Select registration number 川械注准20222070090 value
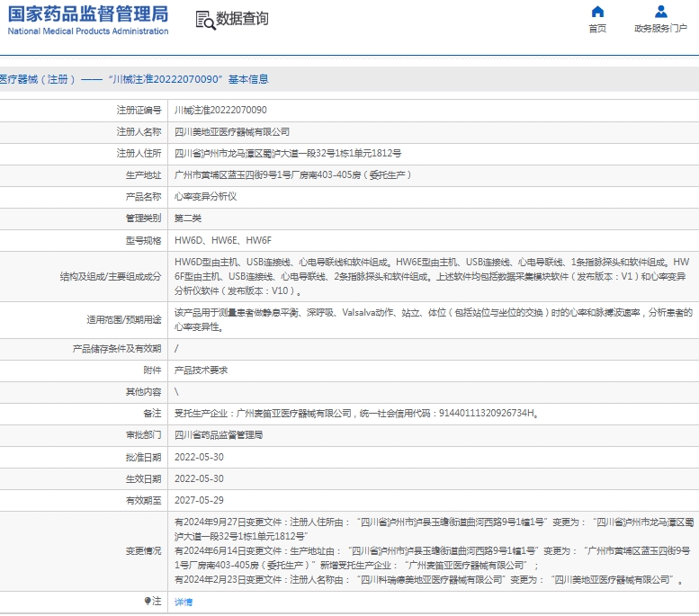The image size is (699, 616). pyautogui.click(x=220, y=110)
